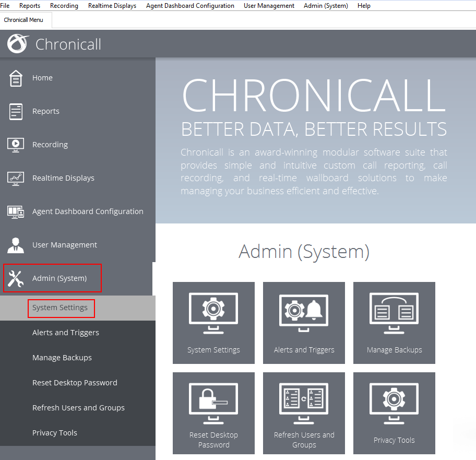Click the Manage Backups tile caption
Image resolution: width=476 pixels, height=460 pixels.
pos(394,350)
